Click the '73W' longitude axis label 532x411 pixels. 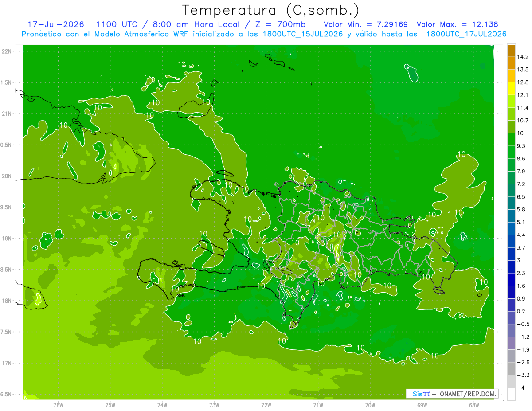(x=214, y=405)
